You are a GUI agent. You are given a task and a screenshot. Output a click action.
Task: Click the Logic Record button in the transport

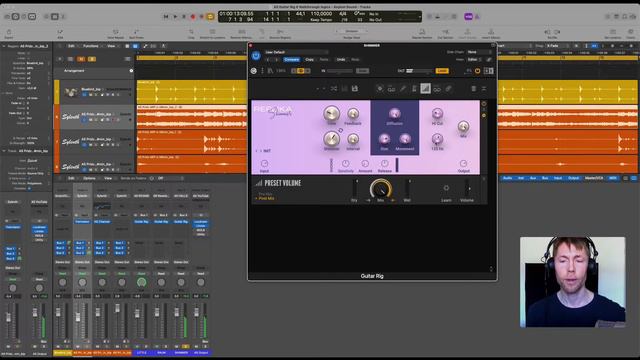point(193,17)
